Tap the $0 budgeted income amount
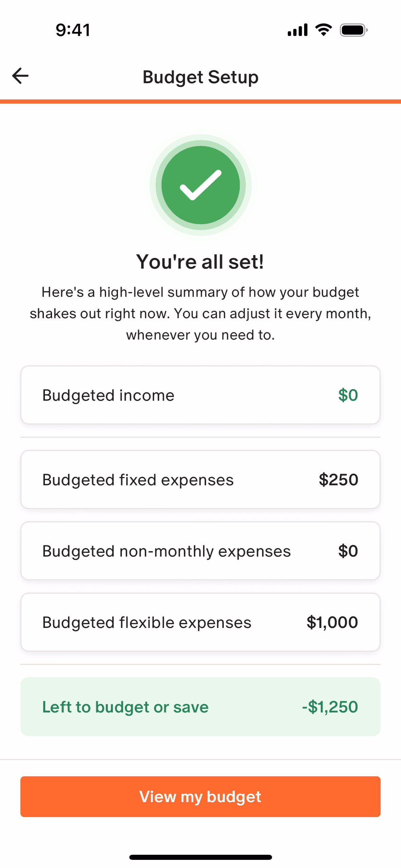Image resolution: width=401 pixels, height=868 pixels. pos(348,395)
